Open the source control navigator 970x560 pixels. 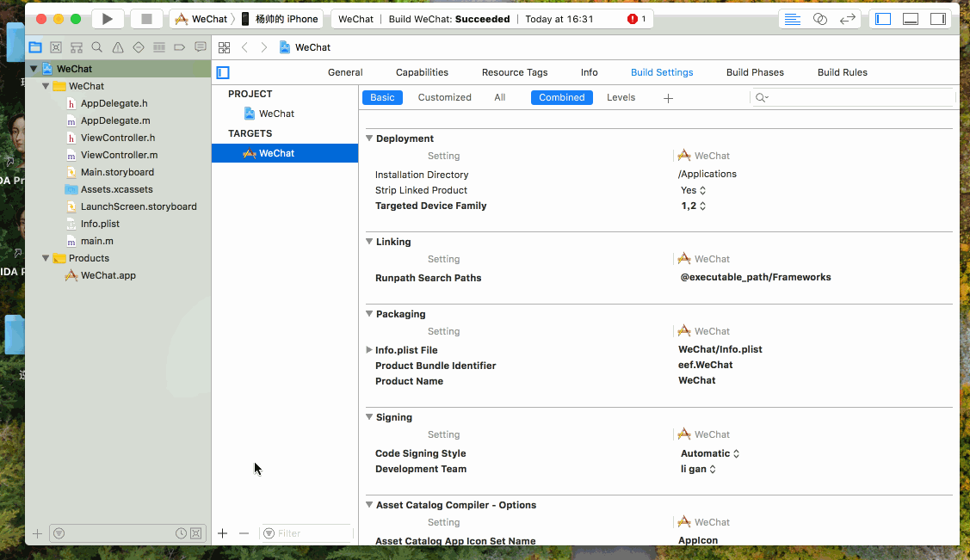(x=56, y=47)
